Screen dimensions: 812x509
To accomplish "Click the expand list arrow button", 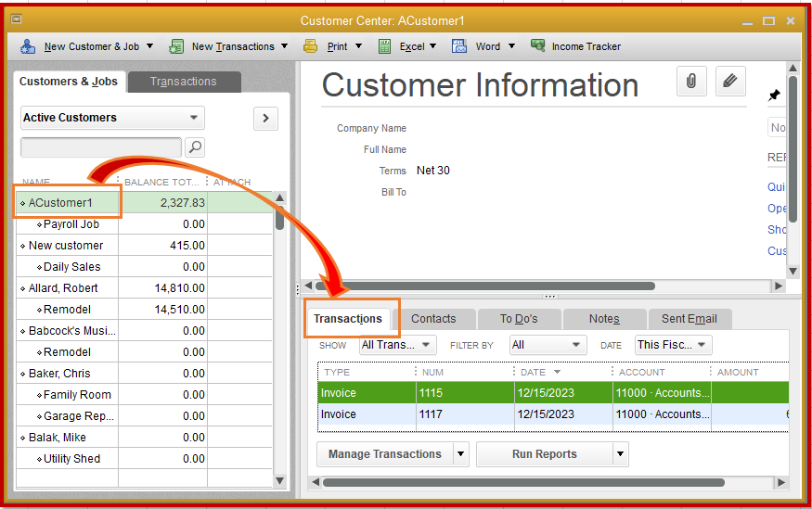I will point(265,119).
